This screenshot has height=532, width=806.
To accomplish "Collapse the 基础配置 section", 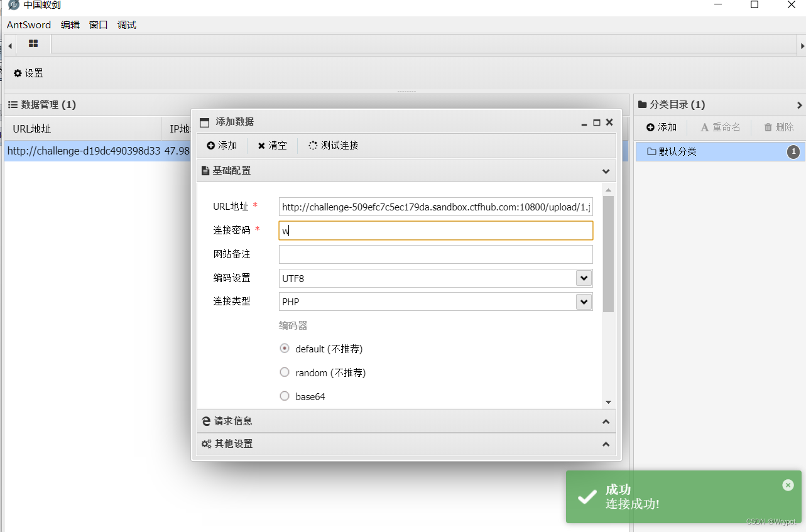I will (406, 171).
